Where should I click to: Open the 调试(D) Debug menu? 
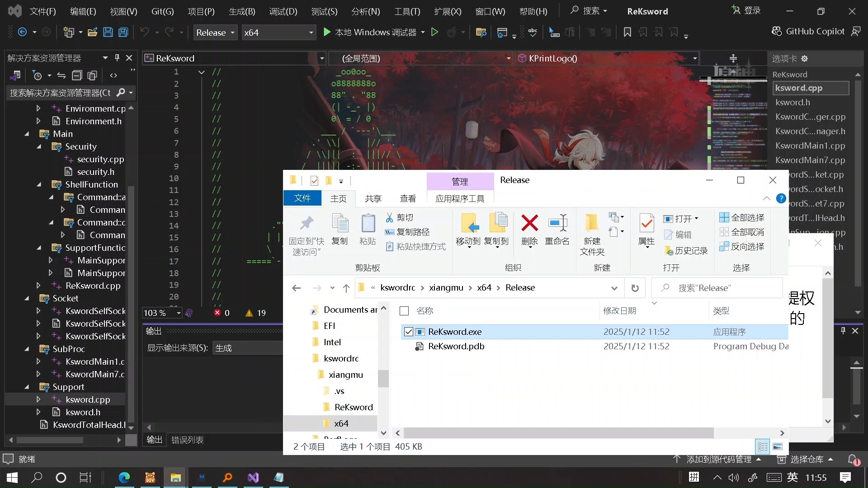(x=283, y=11)
